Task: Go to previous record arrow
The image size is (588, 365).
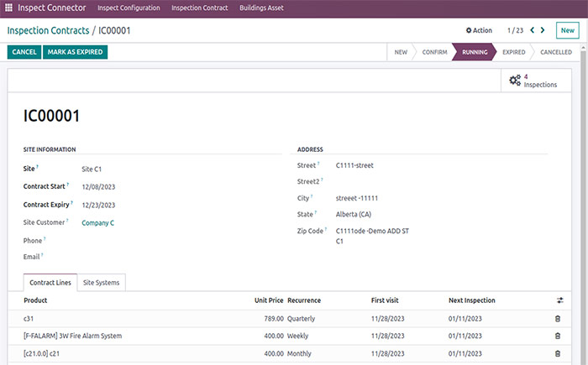Action: 532,30
